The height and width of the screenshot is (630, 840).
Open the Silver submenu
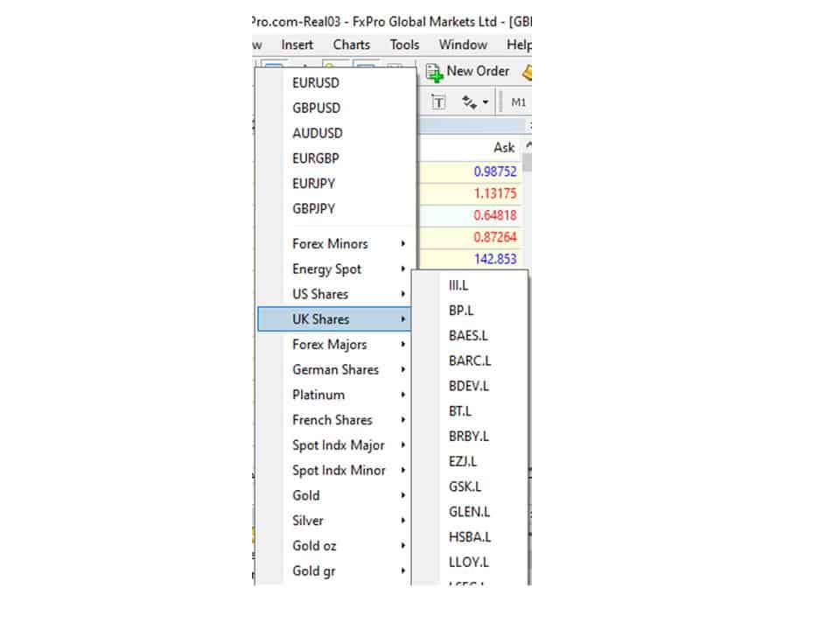coord(335,521)
